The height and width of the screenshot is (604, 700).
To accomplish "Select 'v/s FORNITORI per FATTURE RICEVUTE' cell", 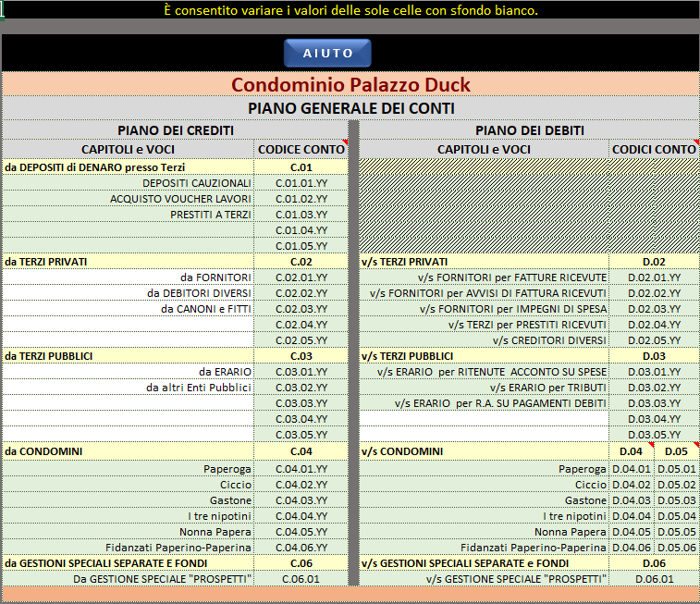I will click(484, 277).
